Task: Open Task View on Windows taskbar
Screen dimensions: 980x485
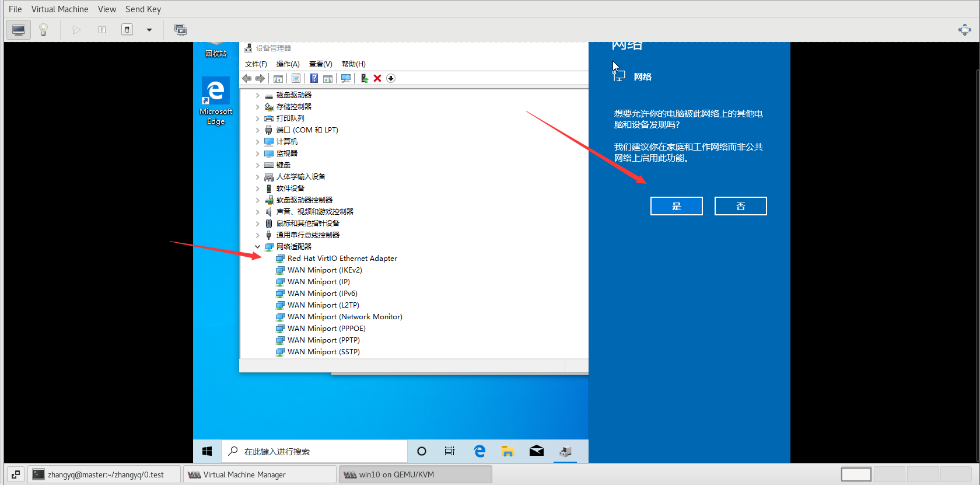Action: pos(450,451)
